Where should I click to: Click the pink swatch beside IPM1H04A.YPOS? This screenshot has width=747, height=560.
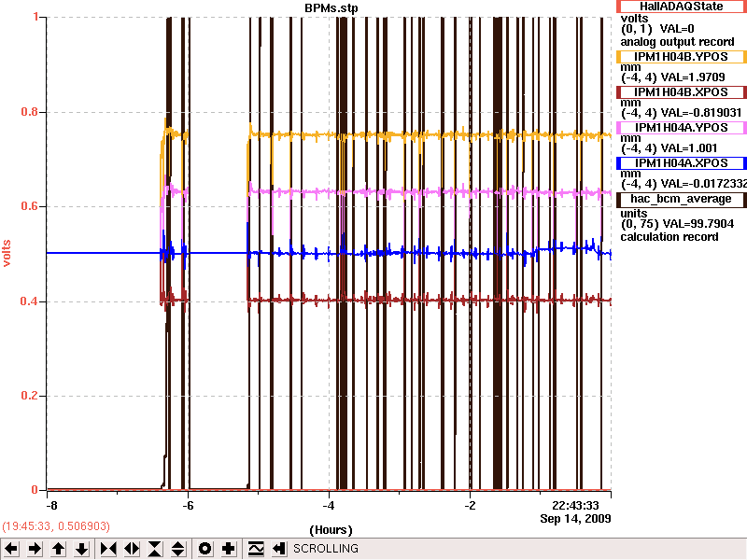[x=619, y=128]
